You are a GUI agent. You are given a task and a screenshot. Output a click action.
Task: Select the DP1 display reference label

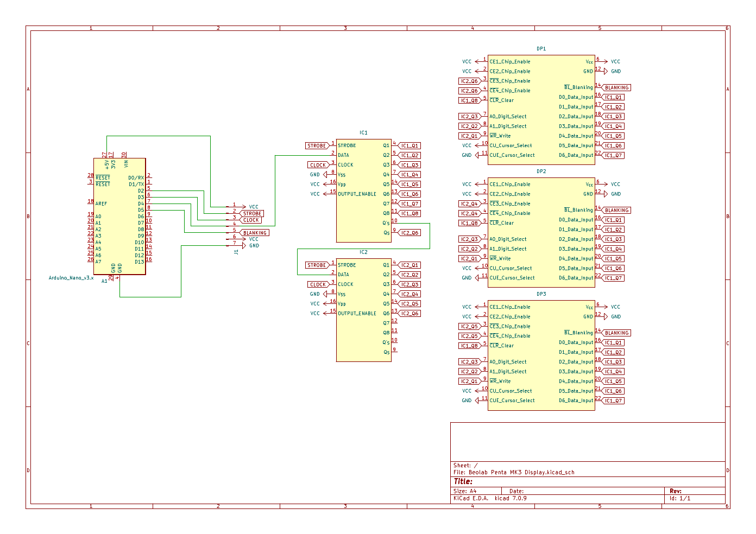click(x=541, y=49)
